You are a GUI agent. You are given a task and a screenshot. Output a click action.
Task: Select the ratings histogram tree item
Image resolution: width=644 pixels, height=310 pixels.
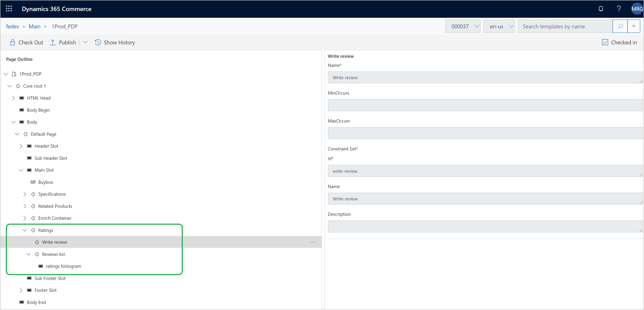pyautogui.click(x=64, y=266)
